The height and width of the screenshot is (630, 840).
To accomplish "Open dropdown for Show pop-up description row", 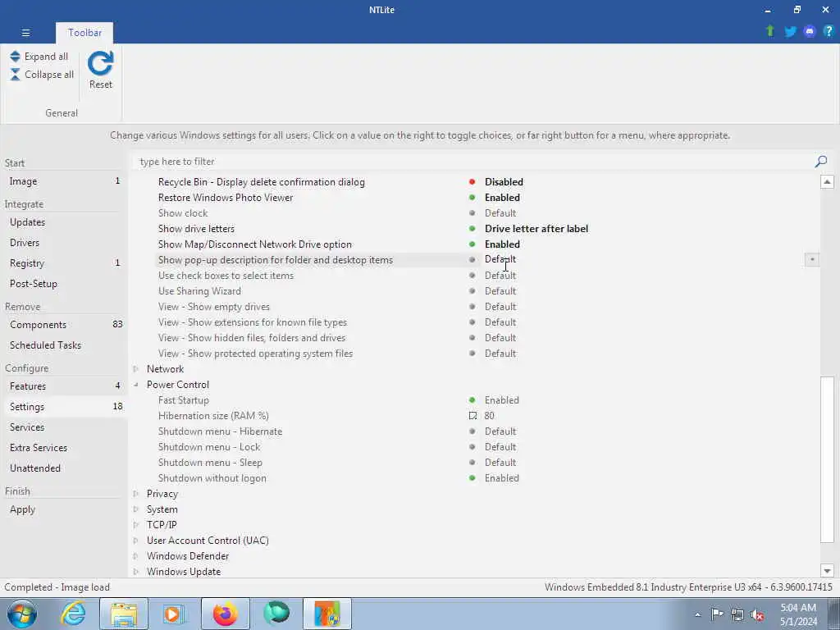I will (x=811, y=259).
